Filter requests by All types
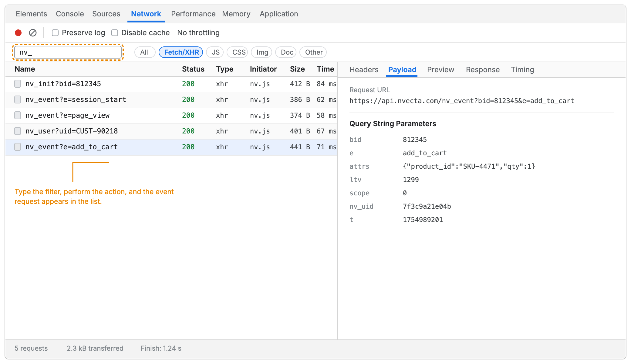The width and height of the screenshot is (631, 364). [144, 52]
